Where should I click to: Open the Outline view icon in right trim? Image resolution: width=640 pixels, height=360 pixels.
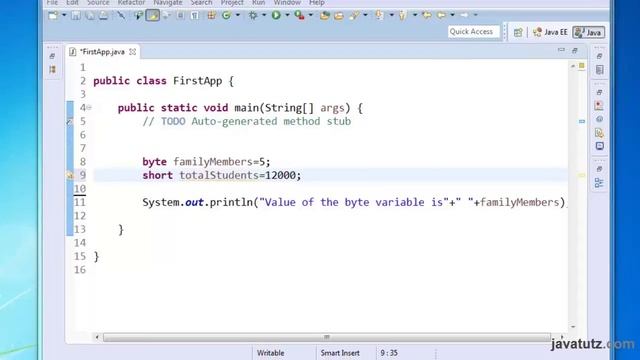(x=599, y=183)
